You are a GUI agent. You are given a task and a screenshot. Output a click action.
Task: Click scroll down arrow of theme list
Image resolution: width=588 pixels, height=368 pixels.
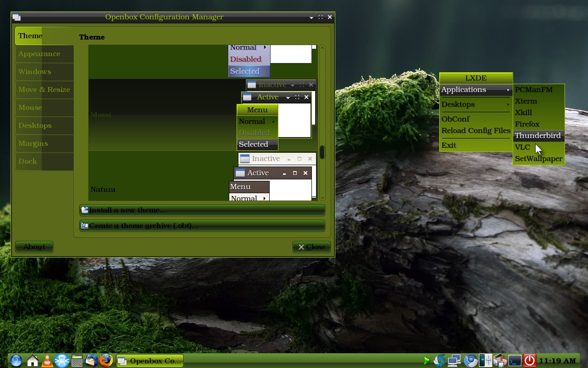click(322, 197)
